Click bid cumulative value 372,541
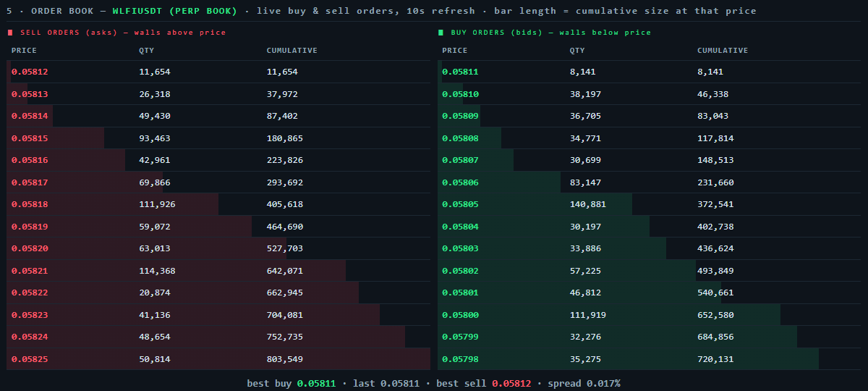 (715, 204)
